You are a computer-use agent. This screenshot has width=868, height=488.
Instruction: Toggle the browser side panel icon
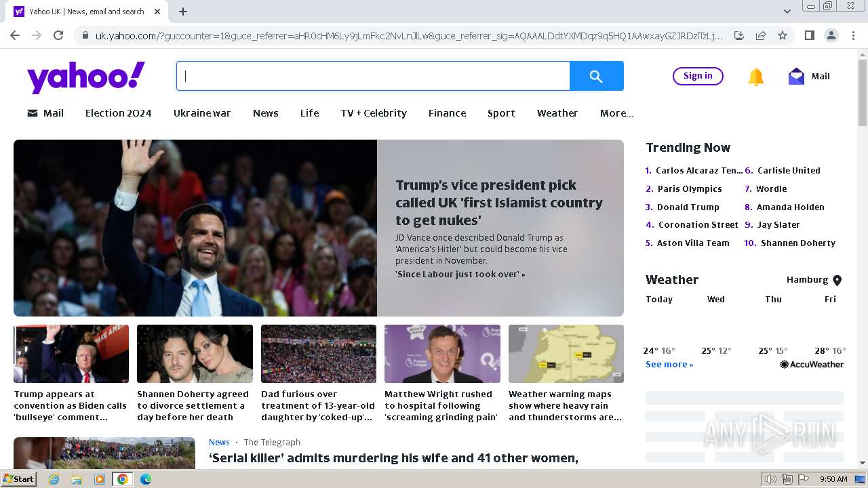809,35
